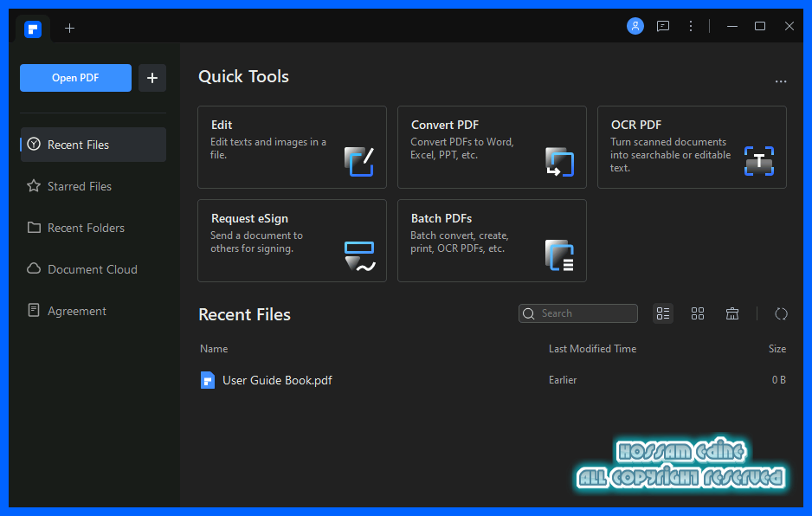812x516 pixels.
Task: Open Quick Tools more options ellipsis
Action: tap(781, 81)
